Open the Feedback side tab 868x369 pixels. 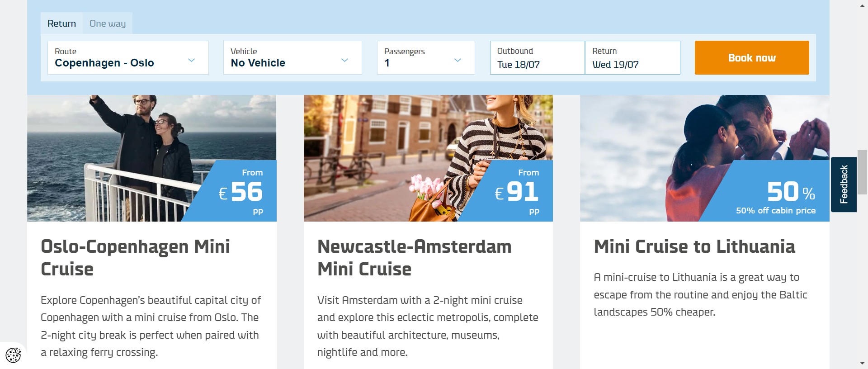click(x=844, y=184)
